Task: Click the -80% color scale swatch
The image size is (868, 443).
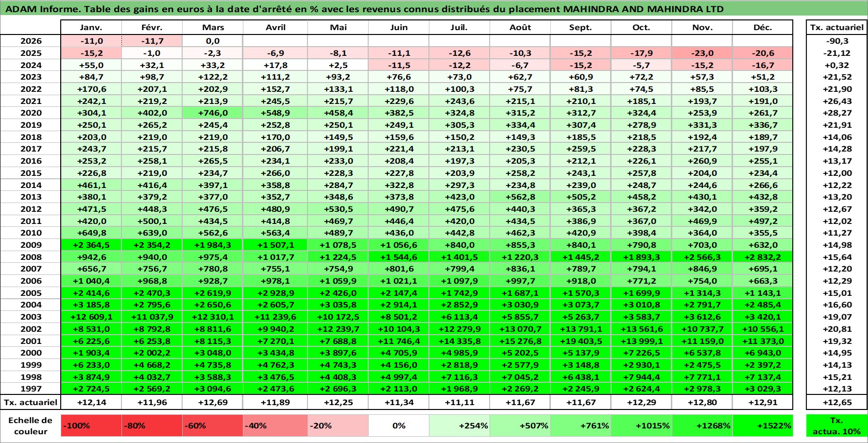Action: (x=152, y=426)
